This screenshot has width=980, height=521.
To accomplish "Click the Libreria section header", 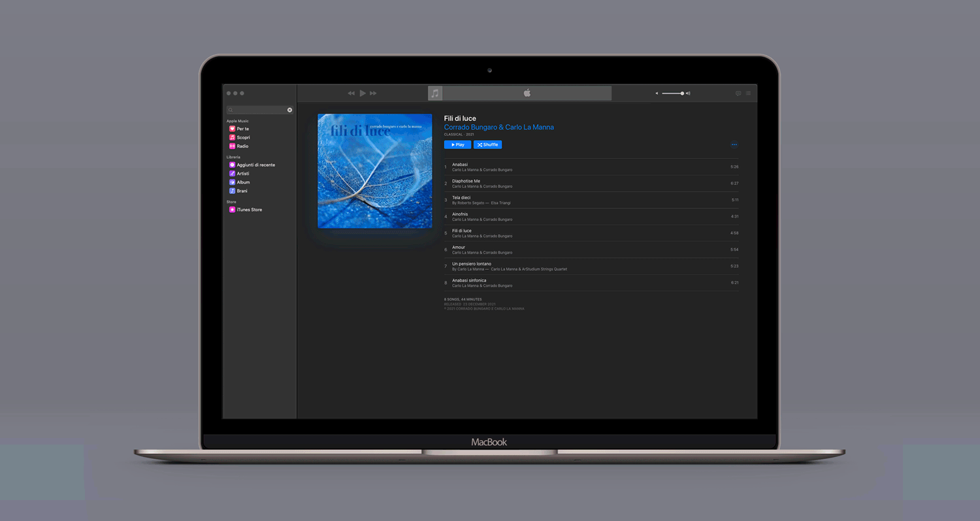I will pyautogui.click(x=233, y=157).
